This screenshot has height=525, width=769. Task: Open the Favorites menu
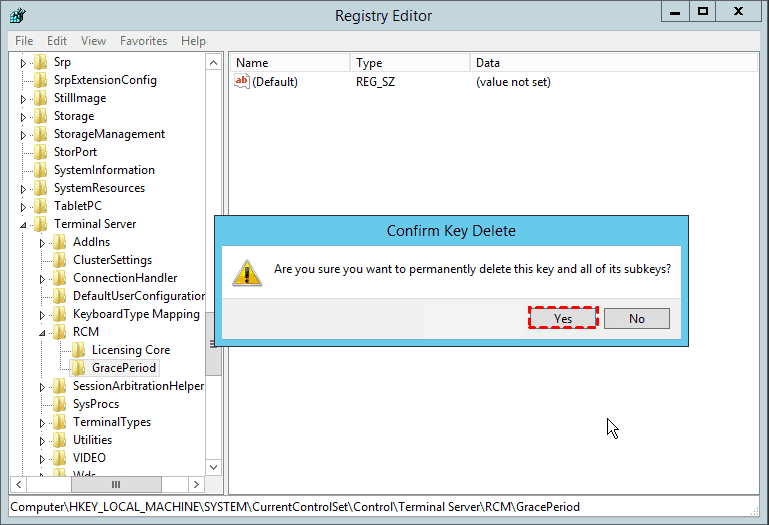click(143, 41)
